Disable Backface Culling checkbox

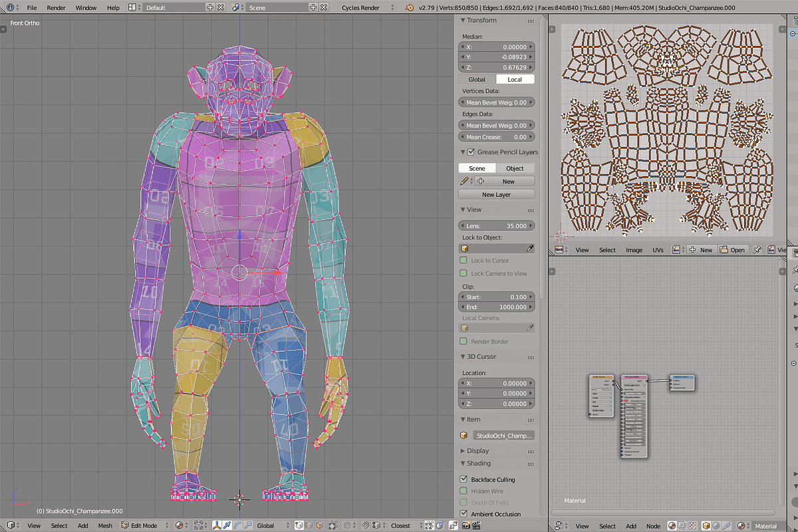pos(464,479)
